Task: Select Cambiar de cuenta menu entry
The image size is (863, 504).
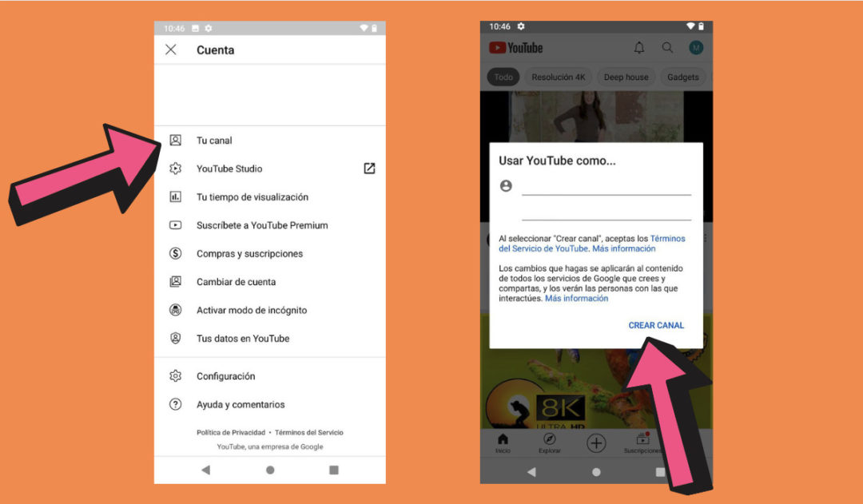Action: coord(237,282)
